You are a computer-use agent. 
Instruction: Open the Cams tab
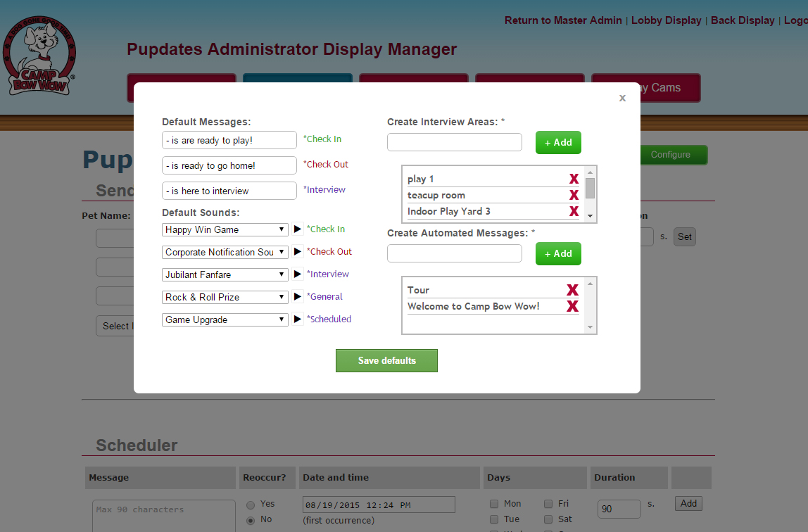coord(670,88)
